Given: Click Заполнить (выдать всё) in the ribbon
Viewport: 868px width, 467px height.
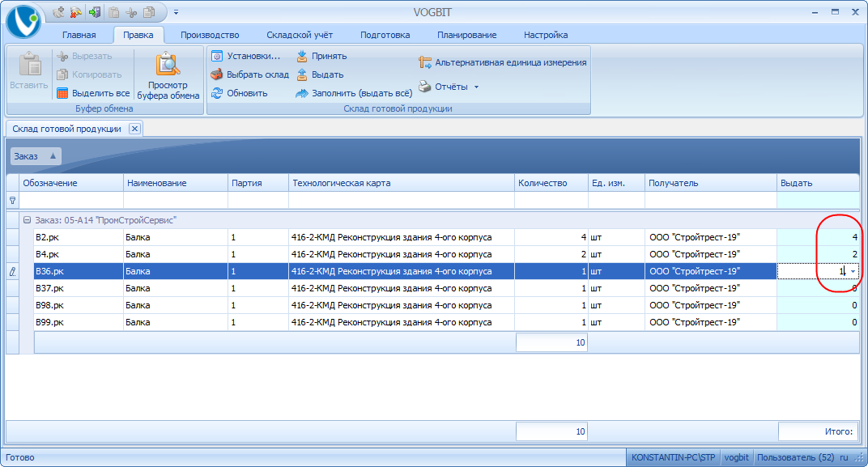Looking at the screenshot, I should pos(355,93).
